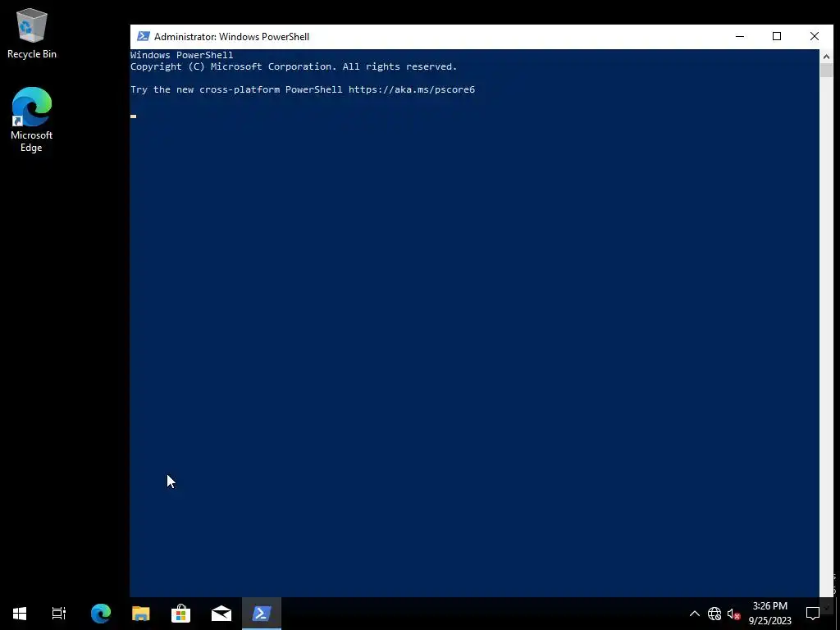Open the network status tray icon
This screenshot has width=840, height=630.
pos(714,614)
